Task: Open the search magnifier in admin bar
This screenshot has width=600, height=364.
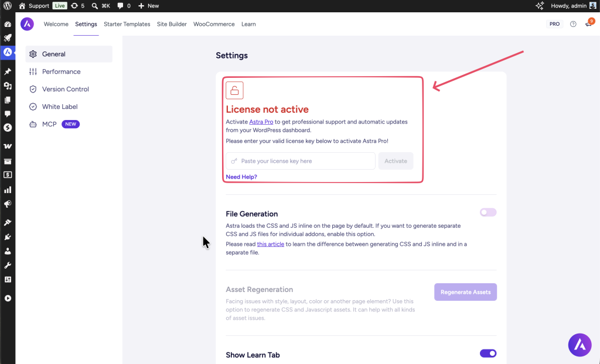Action: pyautogui.click(x=94, y=6)
